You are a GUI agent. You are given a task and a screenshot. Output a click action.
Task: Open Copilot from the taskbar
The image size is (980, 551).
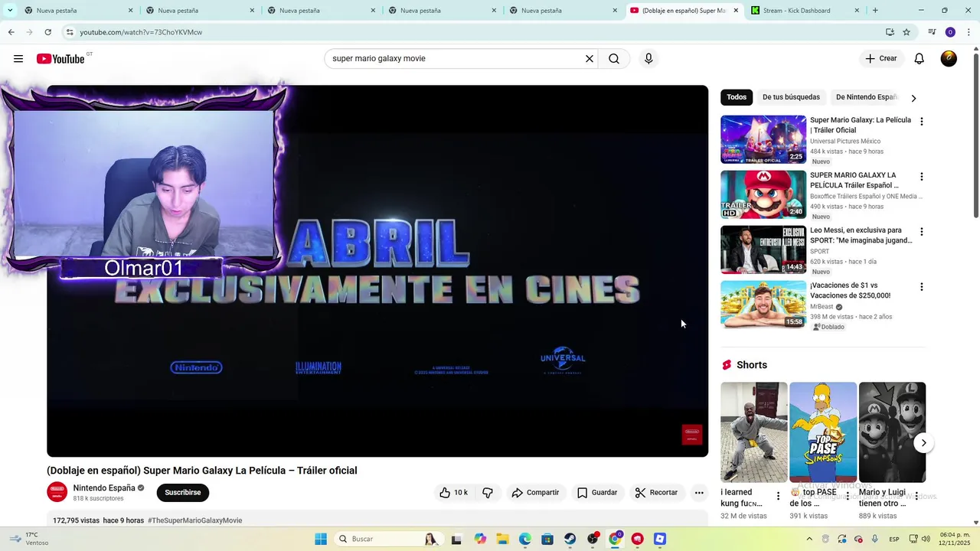(x=480, y=539)
